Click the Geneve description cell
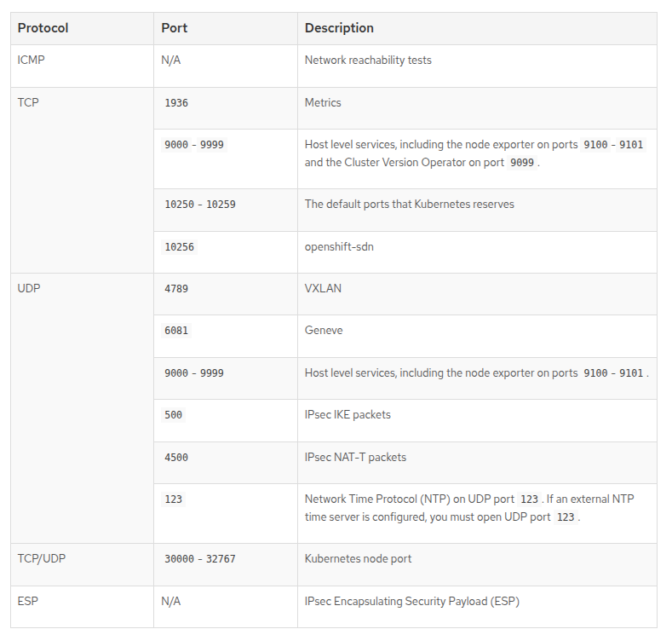 tap(324, 330)
